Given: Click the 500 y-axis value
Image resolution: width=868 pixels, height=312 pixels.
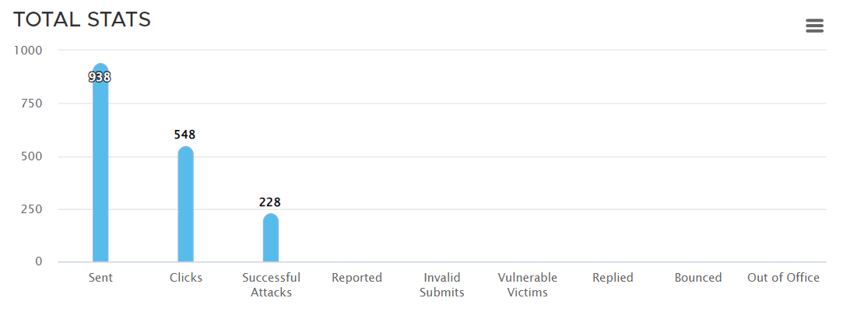Looking at the screenshot, I should [31, 156].
